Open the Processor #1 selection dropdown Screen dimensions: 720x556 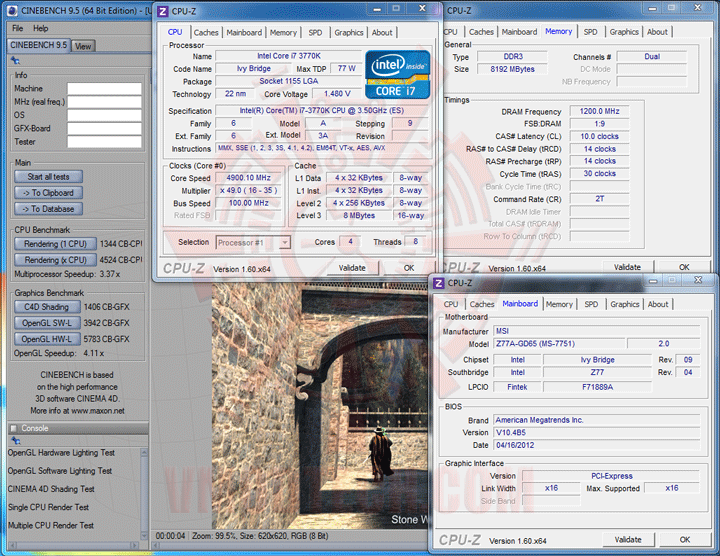(x=253, y=242)
